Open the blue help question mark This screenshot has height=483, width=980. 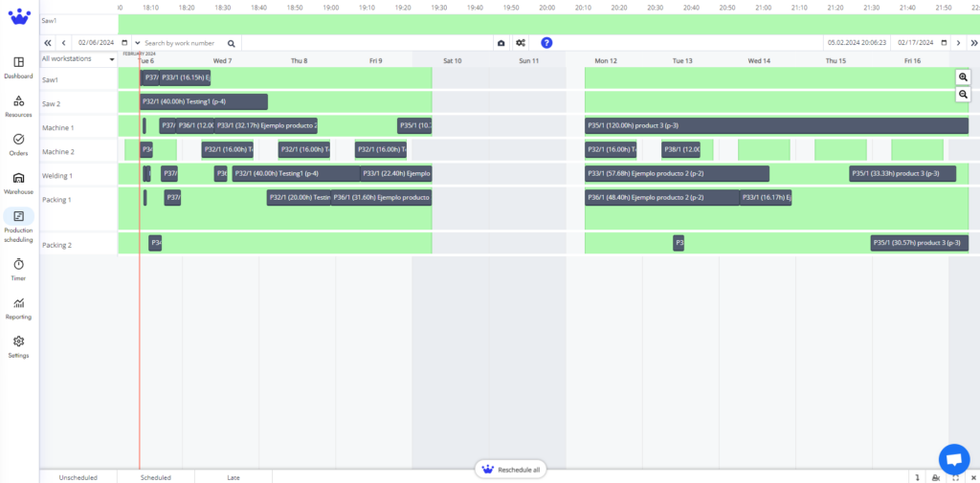coord(546,43)
